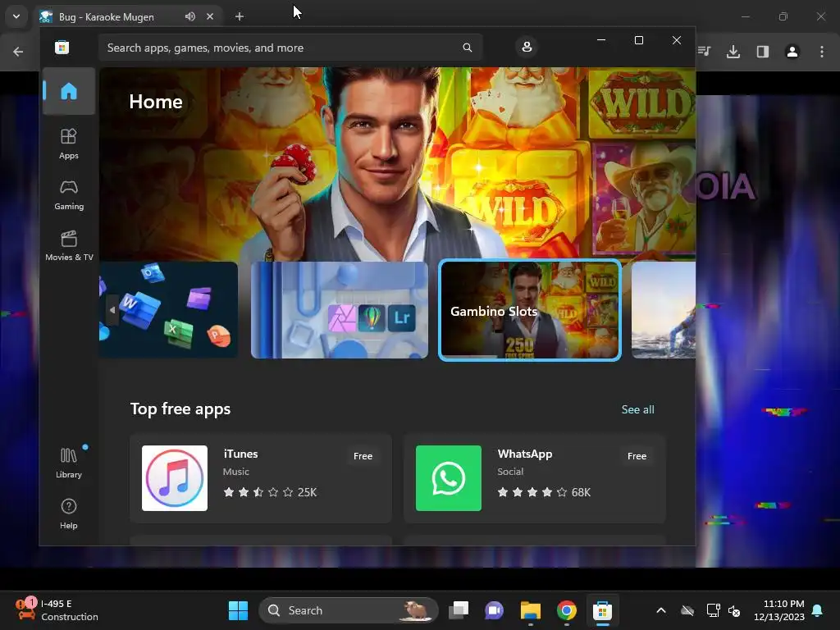Click the taskbar Search box
The image size is (840, 630).
349,610
